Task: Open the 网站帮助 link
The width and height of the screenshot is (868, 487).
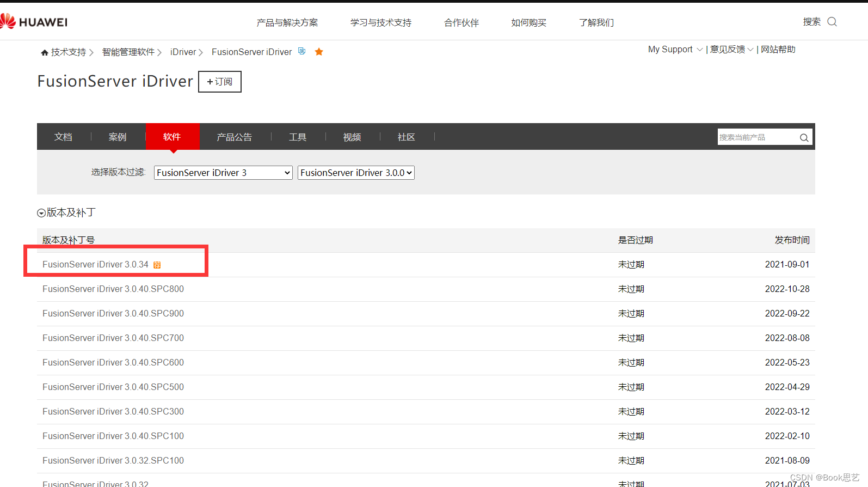Action: pos(778,50)
